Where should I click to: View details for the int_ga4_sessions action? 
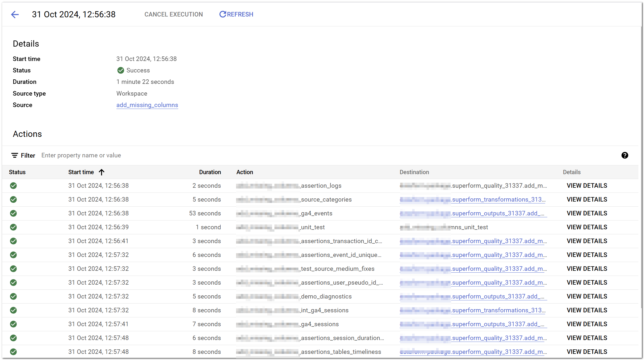587,310
